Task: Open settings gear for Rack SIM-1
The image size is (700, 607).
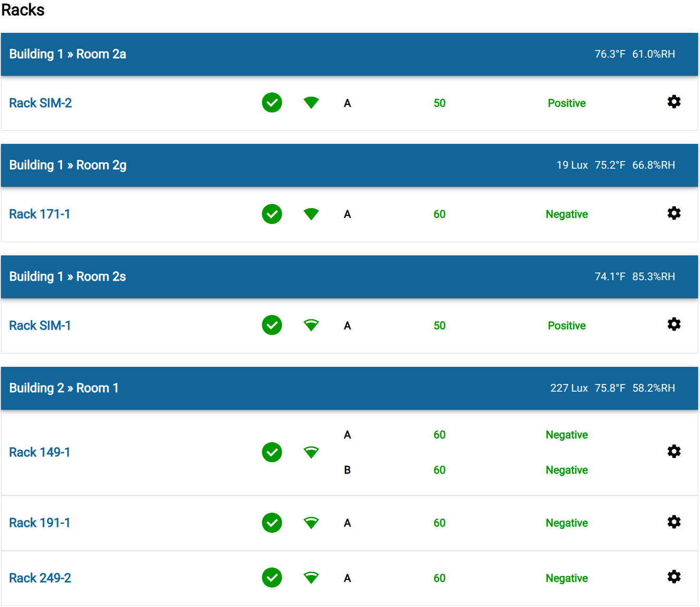Action: (674, 324)
